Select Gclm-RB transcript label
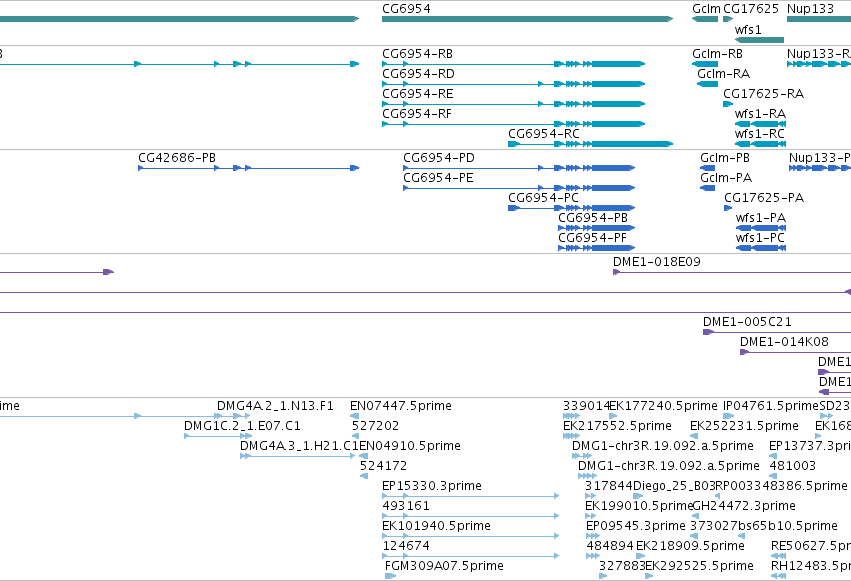 [717, 54]
